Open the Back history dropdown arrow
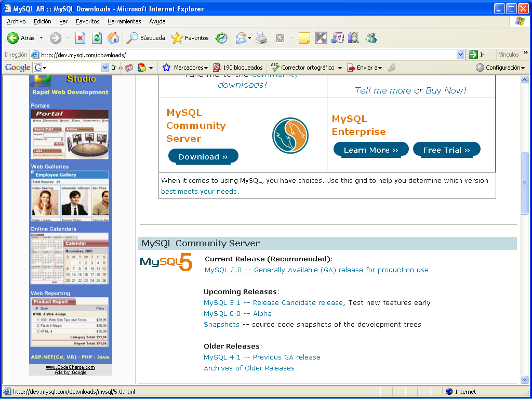532x399 pixels. pyautogui.click(x=41, y=38)
